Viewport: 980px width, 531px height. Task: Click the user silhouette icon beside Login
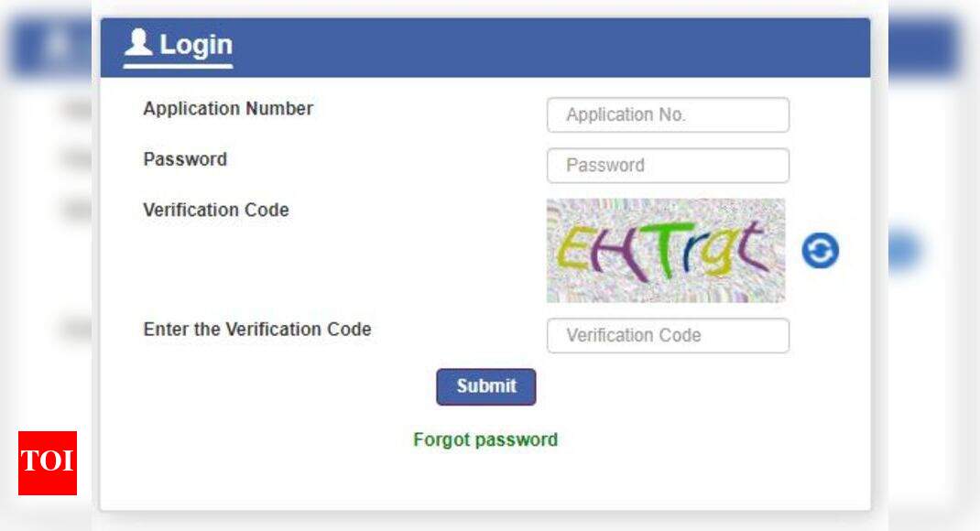[139, 43]
